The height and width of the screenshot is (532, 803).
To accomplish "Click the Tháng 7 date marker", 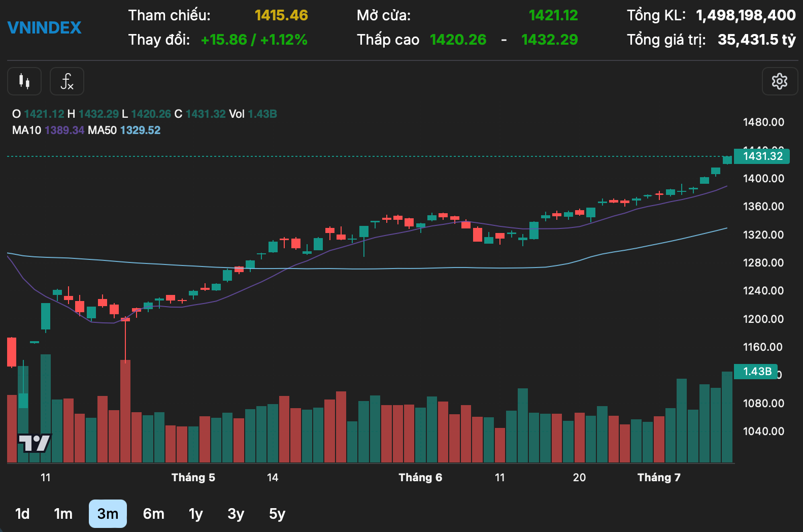I will pos(659,478).
